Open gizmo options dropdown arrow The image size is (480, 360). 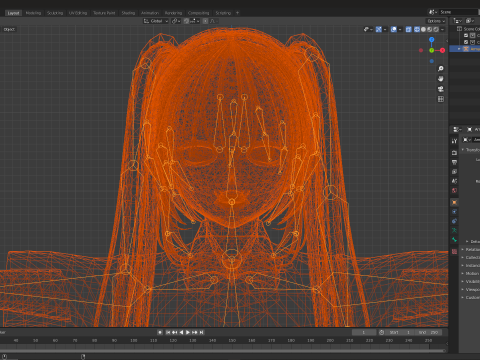click(x=385, y=29)
